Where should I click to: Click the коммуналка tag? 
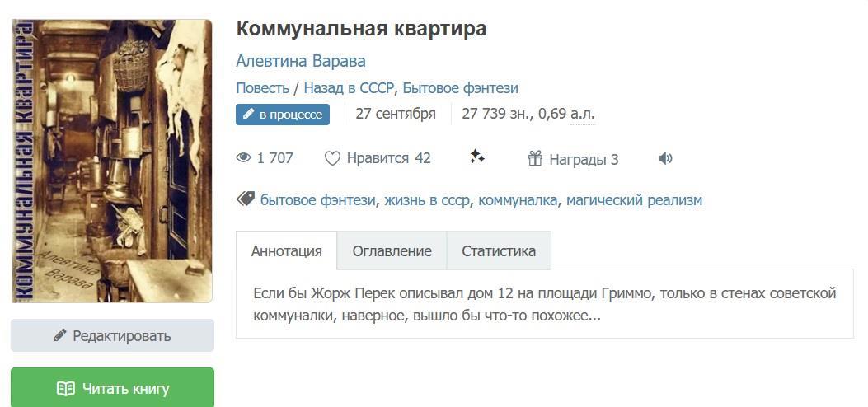coord(518,200)
